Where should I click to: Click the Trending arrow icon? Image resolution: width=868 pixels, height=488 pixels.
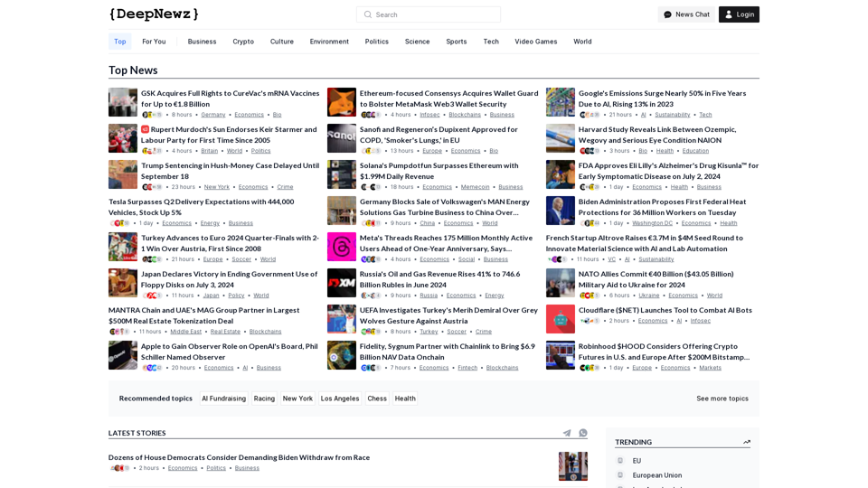[746, 442]
